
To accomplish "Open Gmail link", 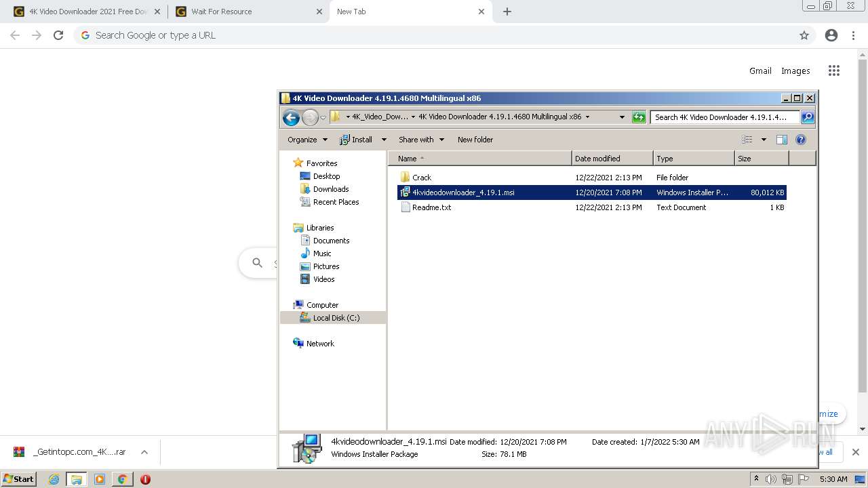I will point(760,70).
